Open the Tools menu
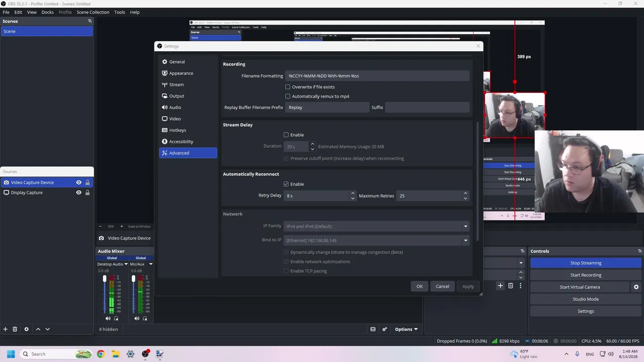 click(119, 12)
